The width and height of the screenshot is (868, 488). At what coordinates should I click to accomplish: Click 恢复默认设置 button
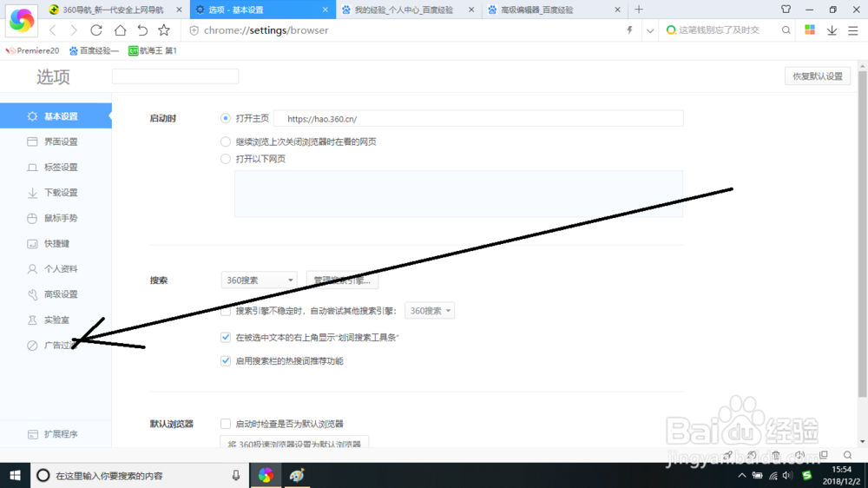pos(817,76)
